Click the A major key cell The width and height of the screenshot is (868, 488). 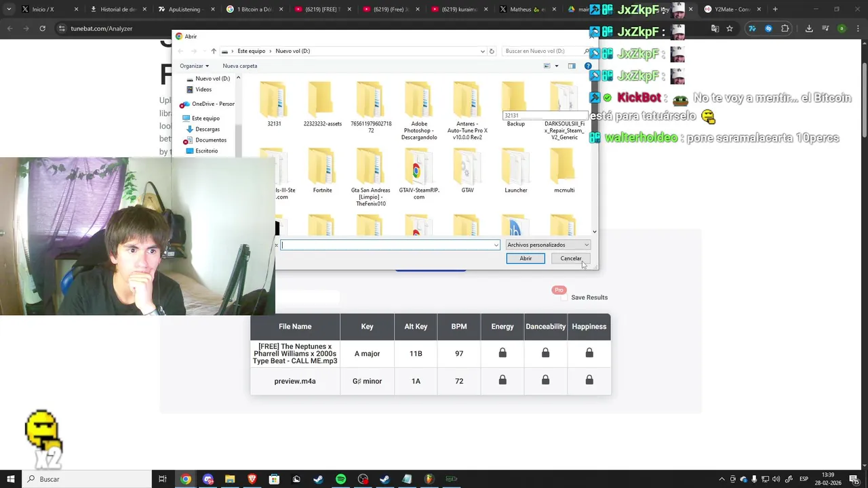pyautogui.click(x=367, y=354)
